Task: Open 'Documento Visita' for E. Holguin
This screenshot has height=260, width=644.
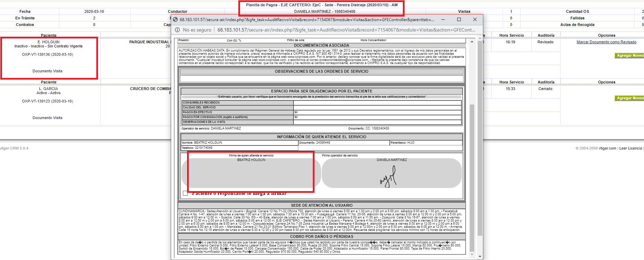Action: pyautogui.click(x=47, y=71)
